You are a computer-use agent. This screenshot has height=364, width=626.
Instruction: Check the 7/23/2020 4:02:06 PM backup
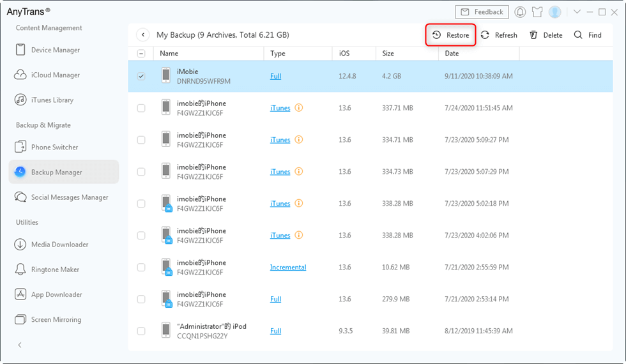(x=141, y=236)
